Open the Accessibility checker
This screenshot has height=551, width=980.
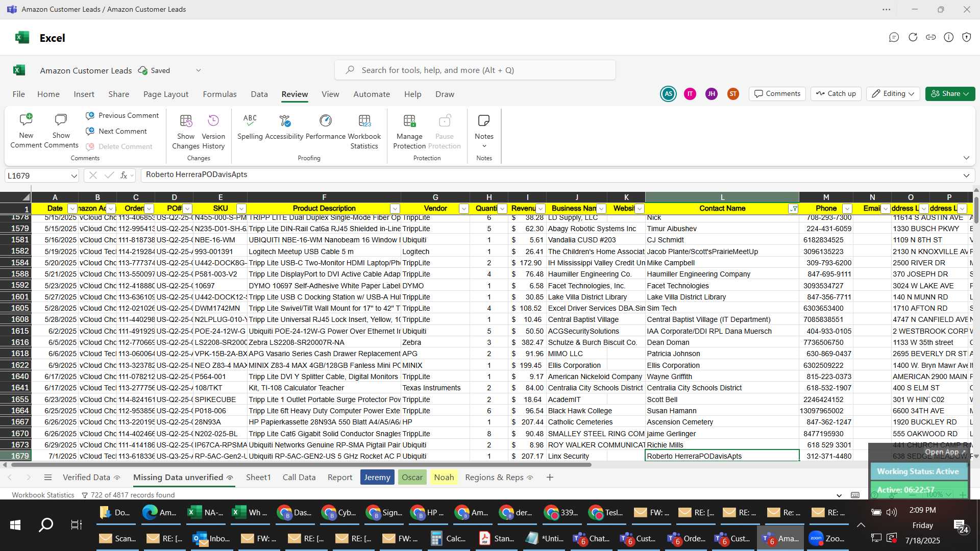click(x=284, y=127)
